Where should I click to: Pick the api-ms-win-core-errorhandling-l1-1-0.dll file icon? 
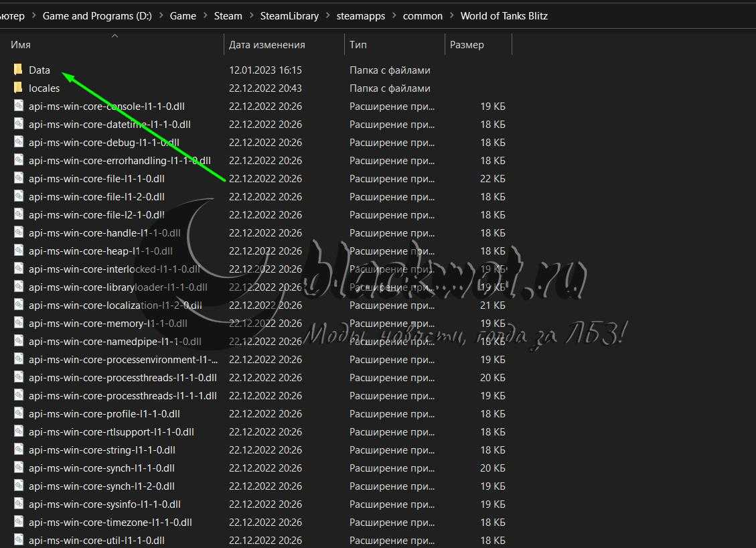[x=19, y=160]
